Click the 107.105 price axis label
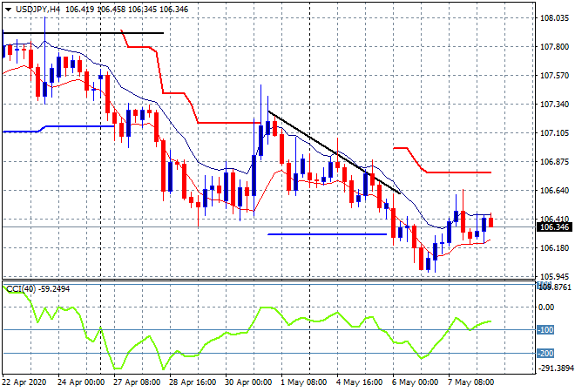The image size is (575, 392). 555,133
